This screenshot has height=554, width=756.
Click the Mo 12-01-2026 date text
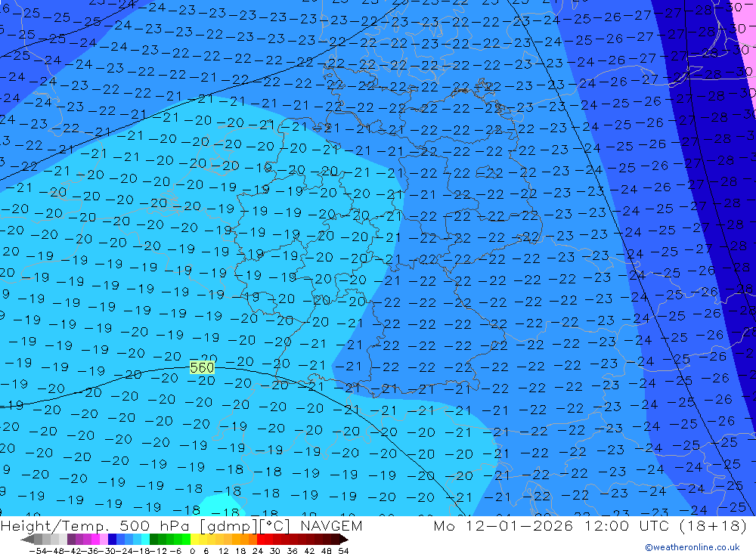495,526
